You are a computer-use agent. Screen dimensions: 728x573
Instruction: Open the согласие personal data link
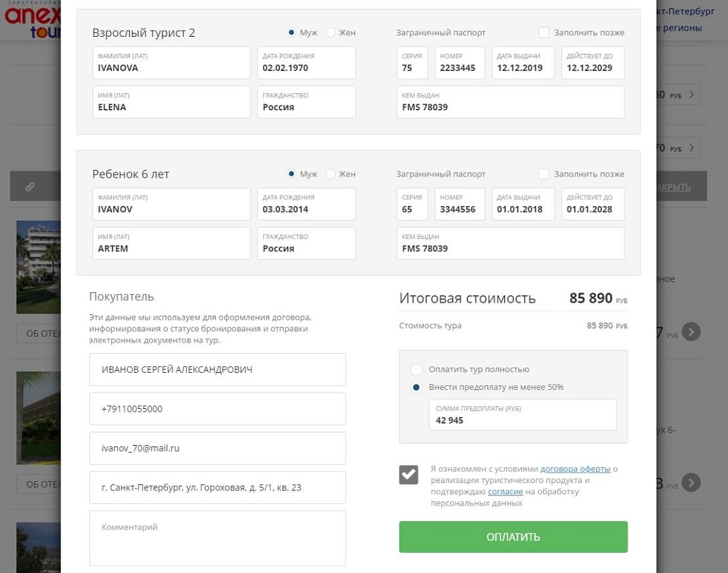[x=505, y=492]
